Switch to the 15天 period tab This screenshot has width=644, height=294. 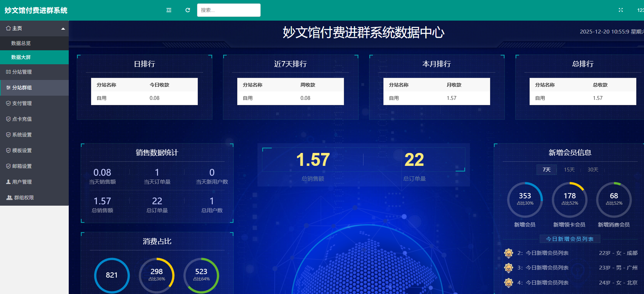[569, 170]
